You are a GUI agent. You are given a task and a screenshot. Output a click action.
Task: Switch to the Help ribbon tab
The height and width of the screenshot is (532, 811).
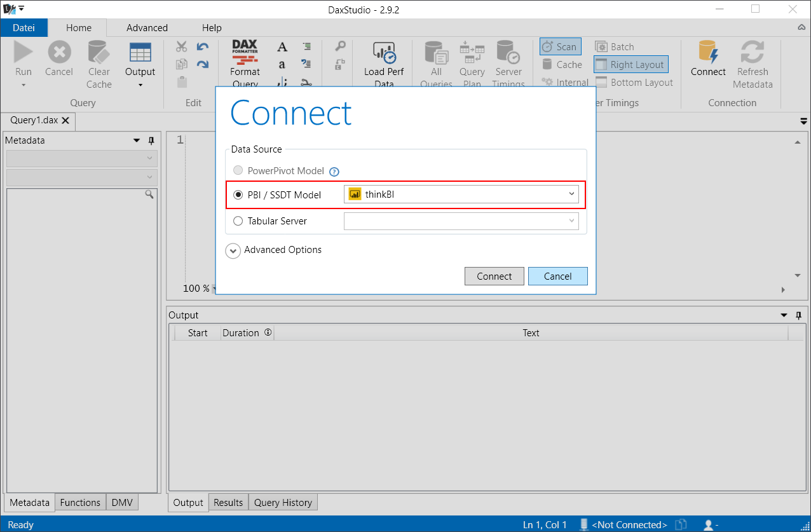pos(212,27)
